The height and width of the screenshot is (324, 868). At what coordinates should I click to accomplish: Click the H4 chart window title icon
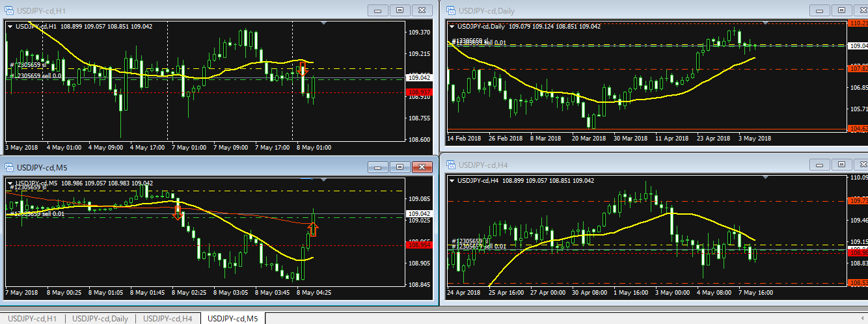pyautogui.click(x=450, y=165)
